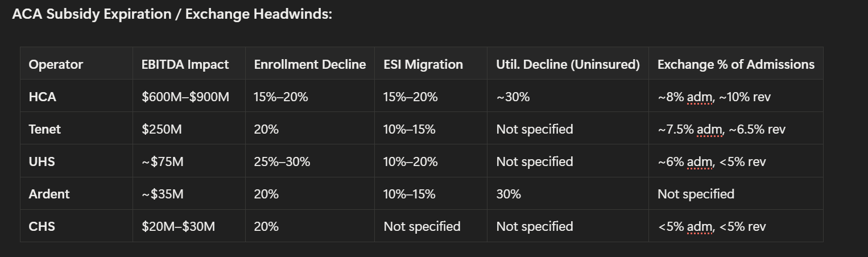Click the Ardent operator row label
This screenshot has width=868, height=257.
pos(49,194)
